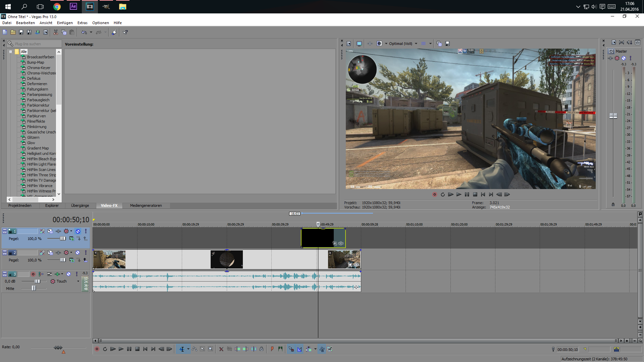
Task: Select the Chroma-Keyer effect
Action: pos(39,68)
